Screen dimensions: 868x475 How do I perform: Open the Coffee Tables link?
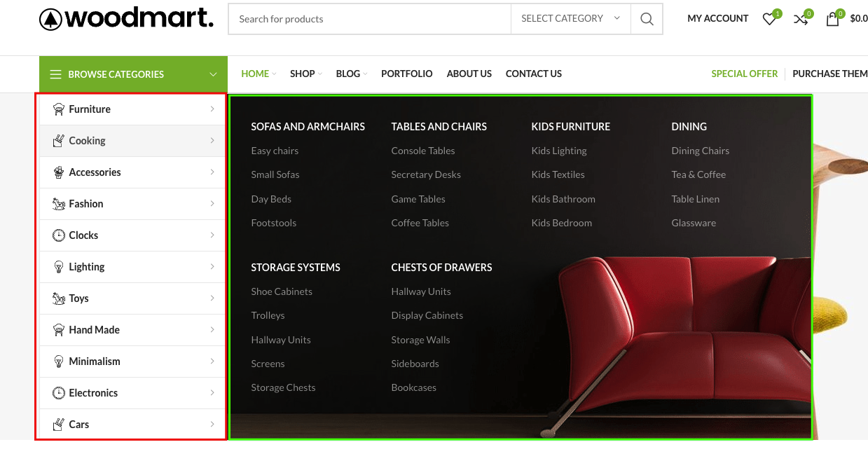click(420, 223)
